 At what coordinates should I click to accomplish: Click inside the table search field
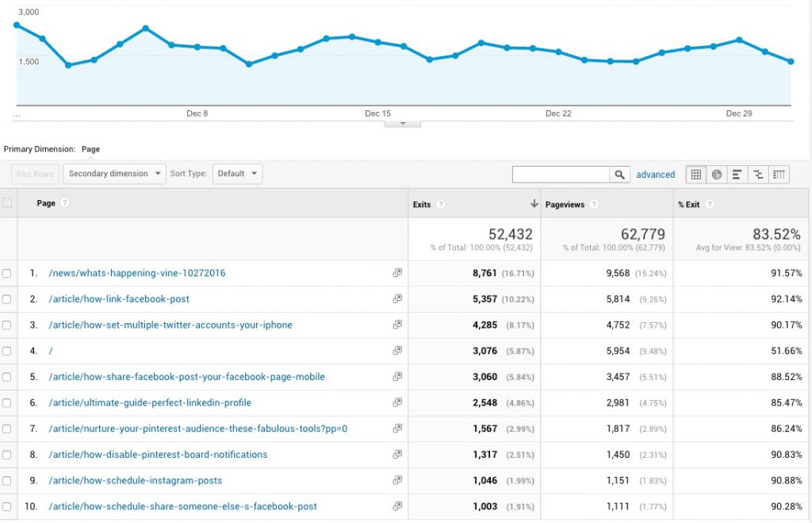561,175
